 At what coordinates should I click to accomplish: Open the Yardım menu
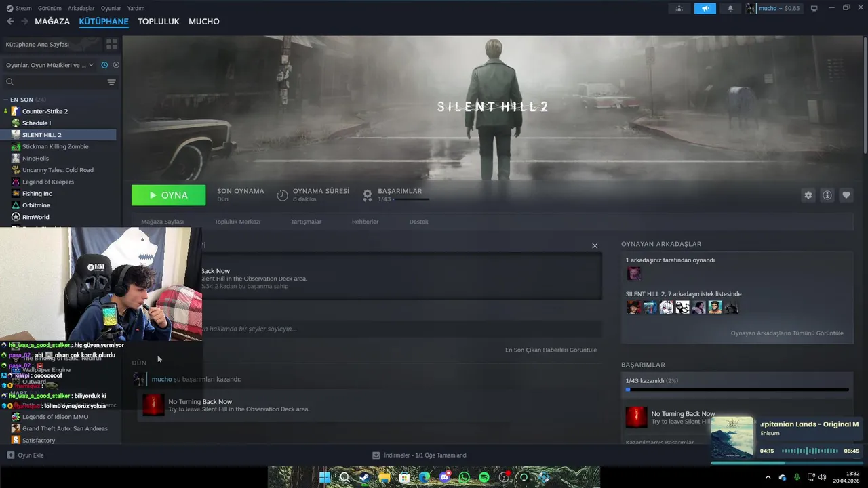tap(136, 8)
